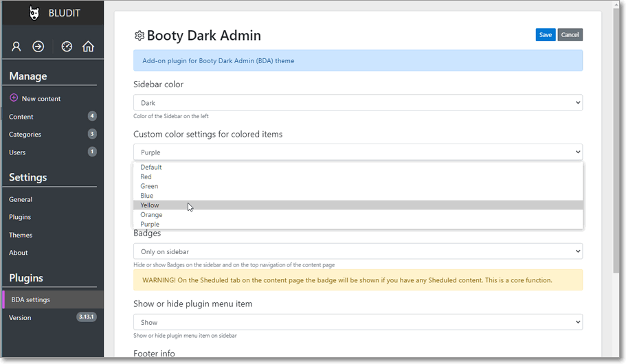Image resolution: width=626 pixels, height=364 pixels.
Task: Select Orange color option
Action: coord(358,215)
